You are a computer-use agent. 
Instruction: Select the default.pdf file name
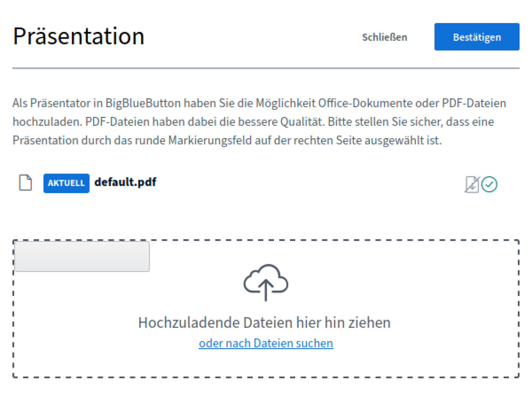click(125, 182)
